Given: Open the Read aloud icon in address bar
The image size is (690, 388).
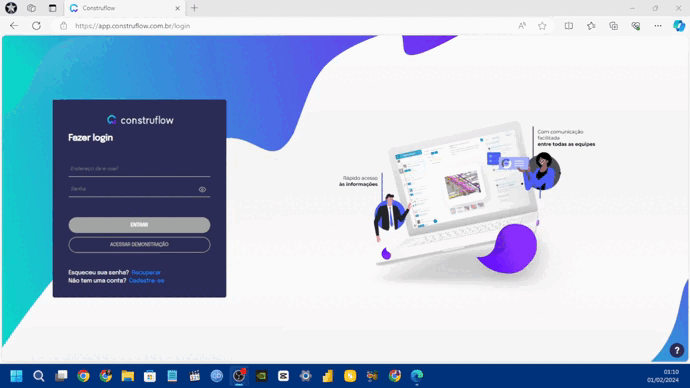Looking at the screenshot, I should tap(522, 26).
